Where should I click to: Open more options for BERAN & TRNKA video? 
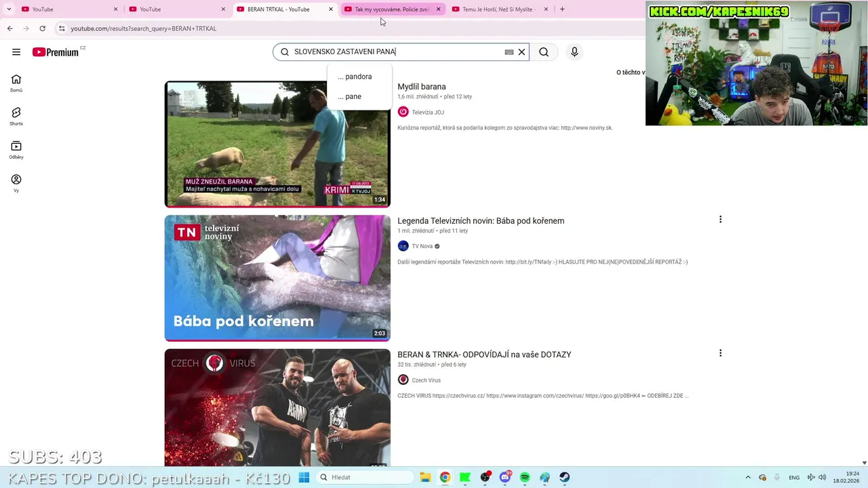coord(720,352)
